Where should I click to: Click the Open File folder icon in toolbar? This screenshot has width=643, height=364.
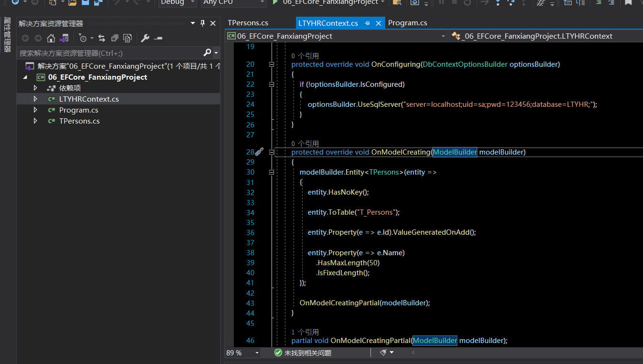point(72,2)
